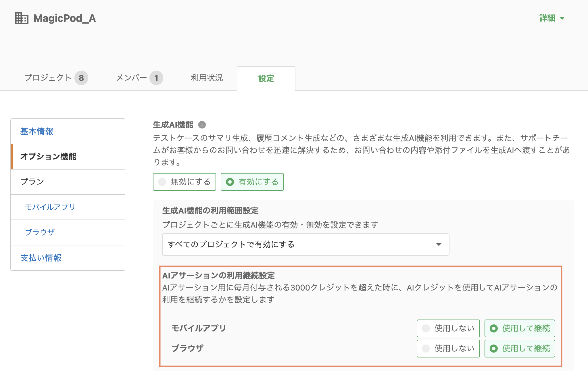Image resolution: width=588 pixels, height=377 pixels.
Task: Click the 生成AI機能の利用範囲設定 heading
Action: (x=210, y=211)
